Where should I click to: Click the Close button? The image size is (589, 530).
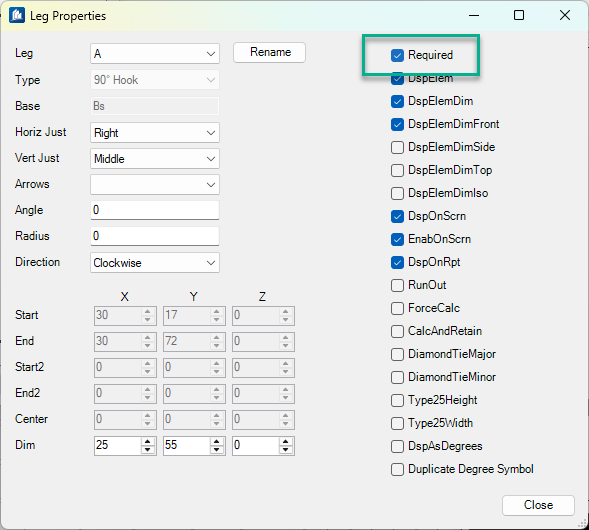(x=538, y=505)
